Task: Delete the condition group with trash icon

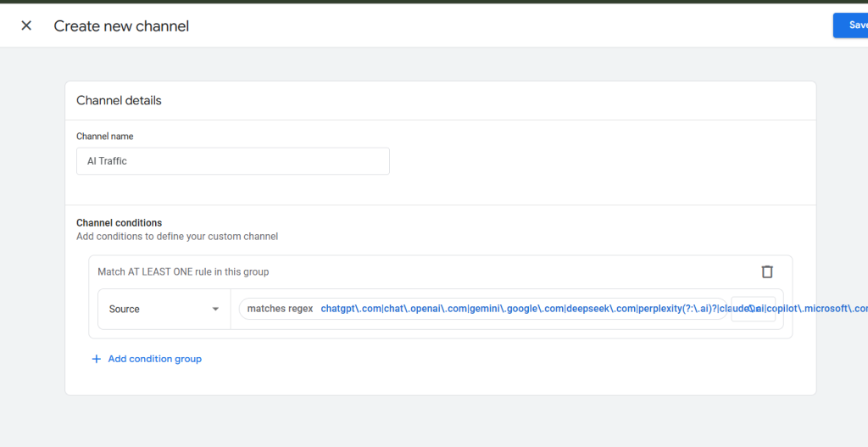Action: tap(767, 271)
